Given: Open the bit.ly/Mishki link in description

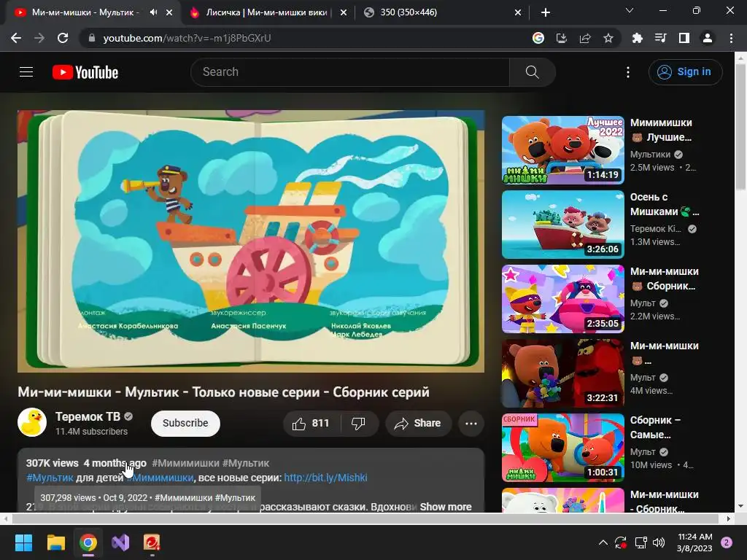Looking at the screenshot, I should point(325,478).
